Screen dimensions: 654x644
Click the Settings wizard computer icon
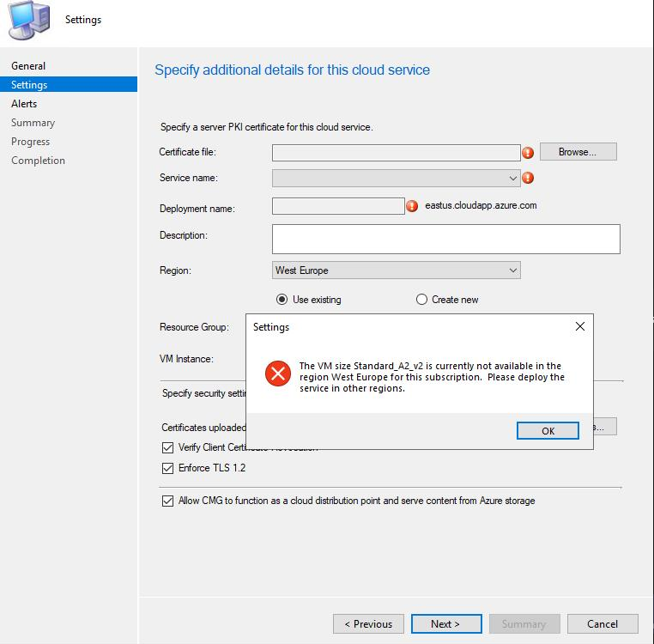click(30, 20)
